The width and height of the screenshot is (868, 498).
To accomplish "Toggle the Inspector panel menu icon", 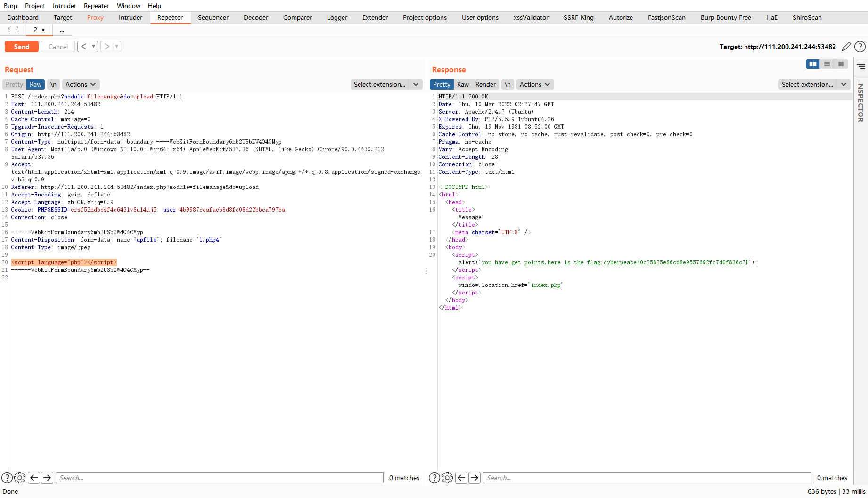I will 861,66.
